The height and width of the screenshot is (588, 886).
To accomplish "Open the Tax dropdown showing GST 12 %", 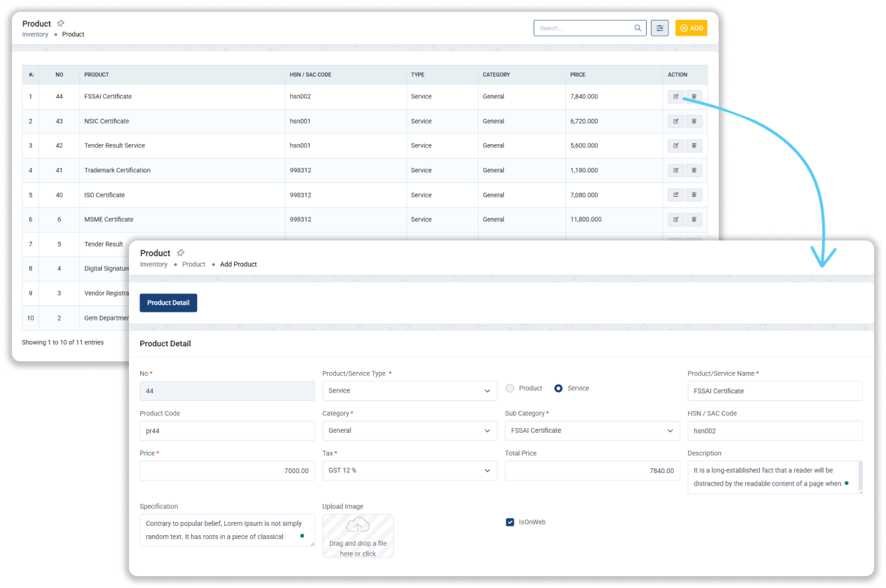I will click(x=409, y=470).
